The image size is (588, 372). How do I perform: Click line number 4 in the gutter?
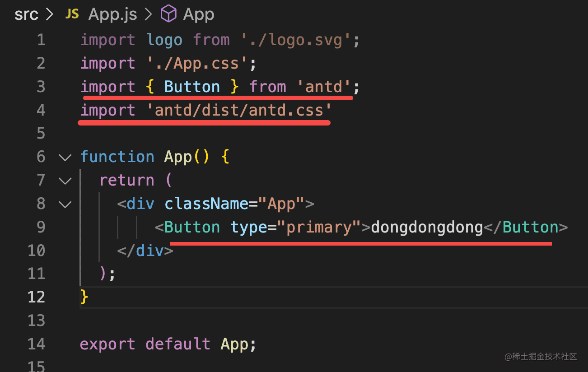pos(41,110)
